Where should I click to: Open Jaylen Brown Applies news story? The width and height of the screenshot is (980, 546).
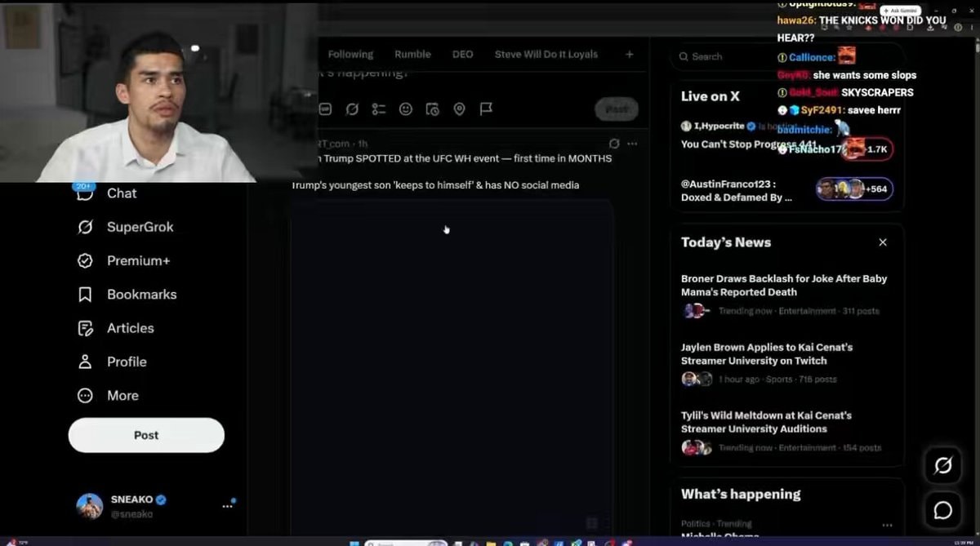coord(767,353)
